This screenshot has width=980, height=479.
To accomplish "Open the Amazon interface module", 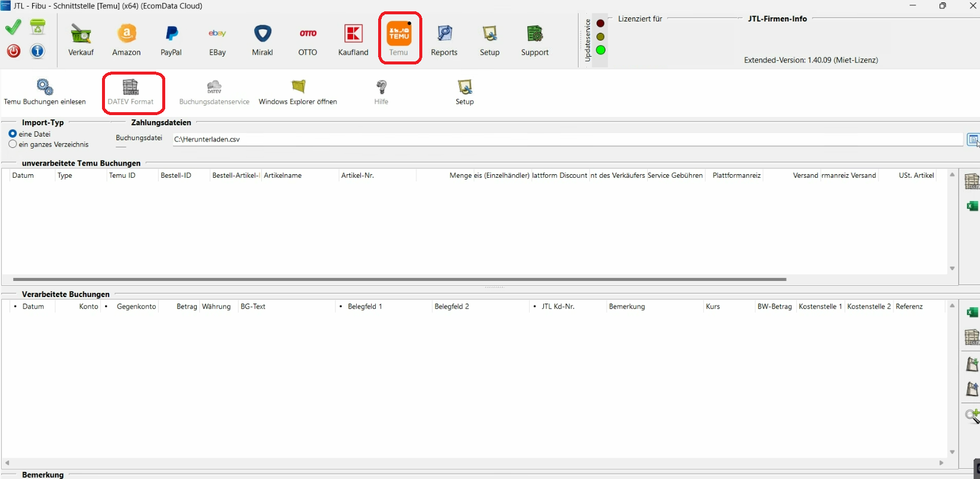I will tap(126, 39).
